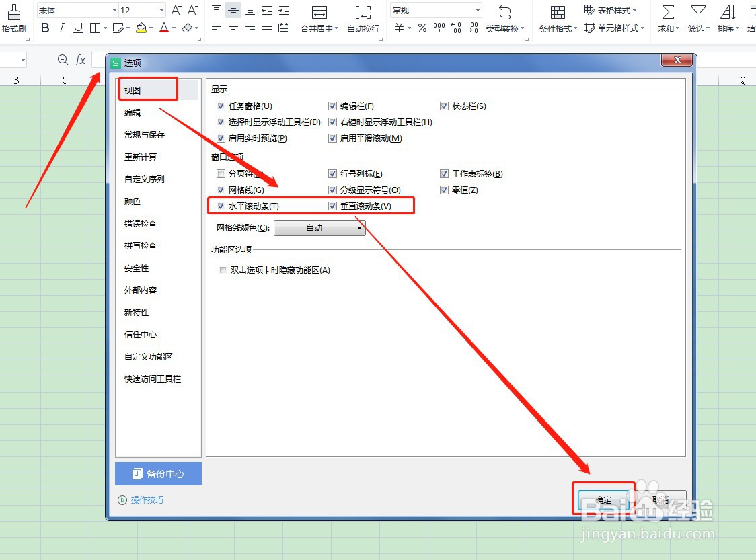Open the 备份中心 panel
Screen dimensions: 756x560
[158, 474]
